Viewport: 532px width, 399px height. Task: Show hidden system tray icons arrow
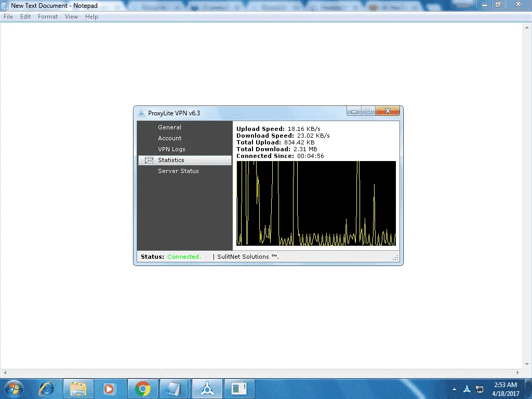(x=454, y=389)
